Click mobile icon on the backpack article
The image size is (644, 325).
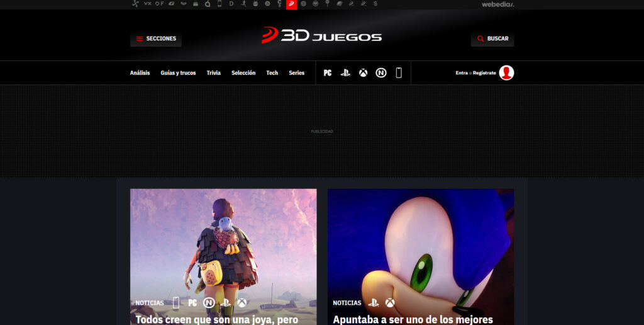[176, 303]
